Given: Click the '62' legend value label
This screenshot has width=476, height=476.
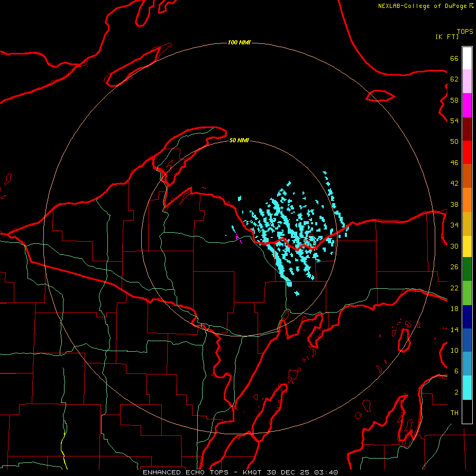Looking at the screenshot, I should (x=454, y=79).
